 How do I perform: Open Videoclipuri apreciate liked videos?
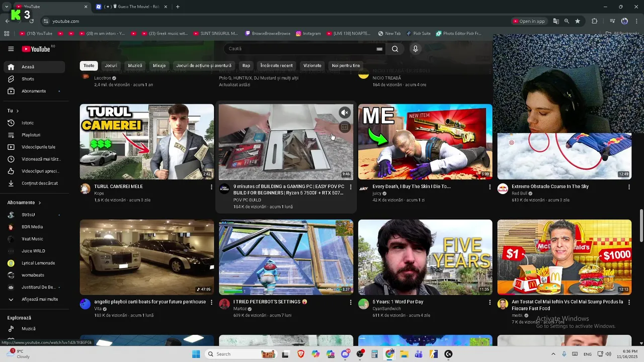[34, 171]
